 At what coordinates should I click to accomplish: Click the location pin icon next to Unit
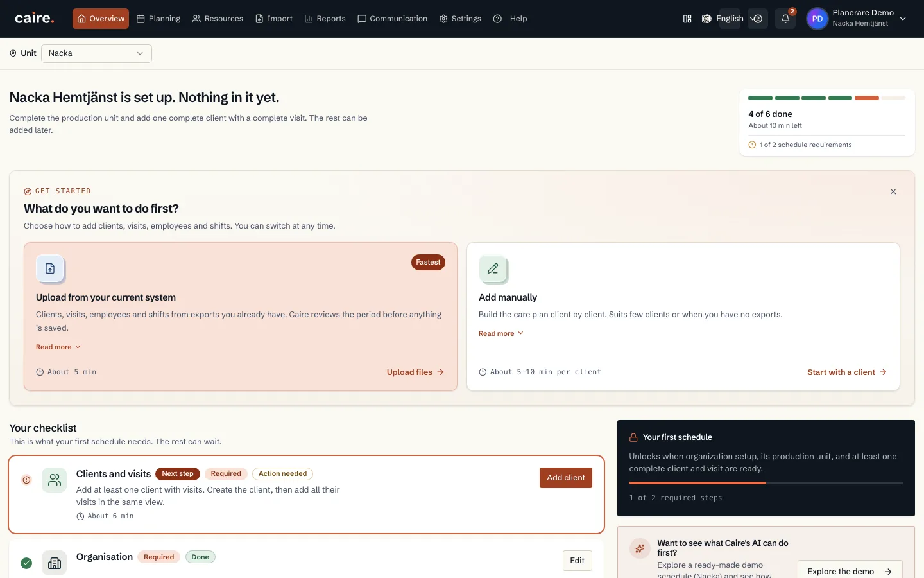coord(13,53)
